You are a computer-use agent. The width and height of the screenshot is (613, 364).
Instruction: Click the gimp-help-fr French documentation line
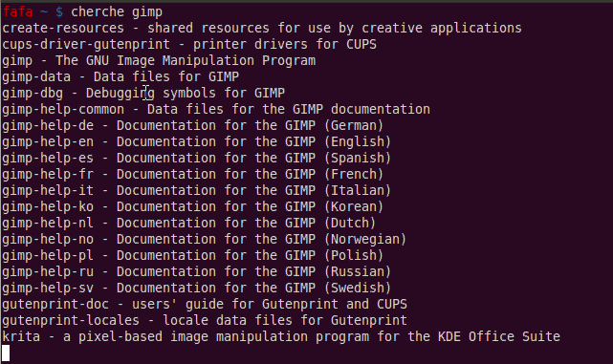pos(193,174)
